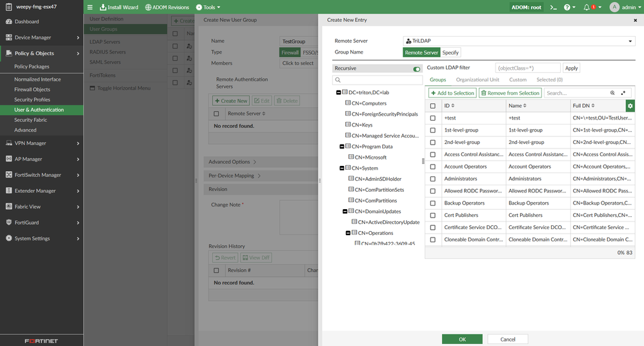Click the Extender Manager sidebar icon
This screenshot has width=644, height=346.
click(8, 190)
